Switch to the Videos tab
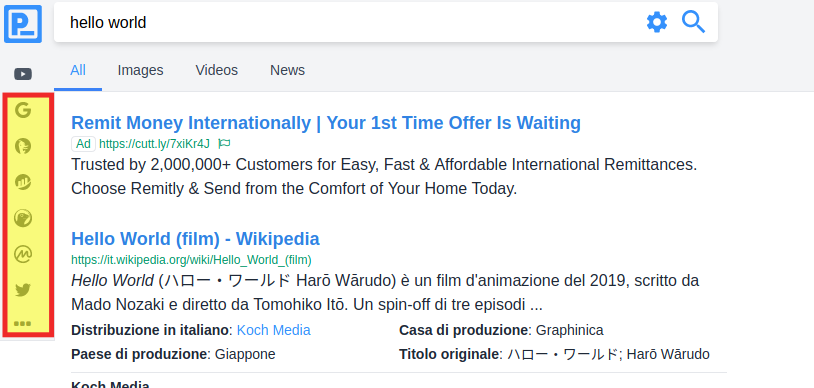The image size is (814, 388). (x=216, y=70)
